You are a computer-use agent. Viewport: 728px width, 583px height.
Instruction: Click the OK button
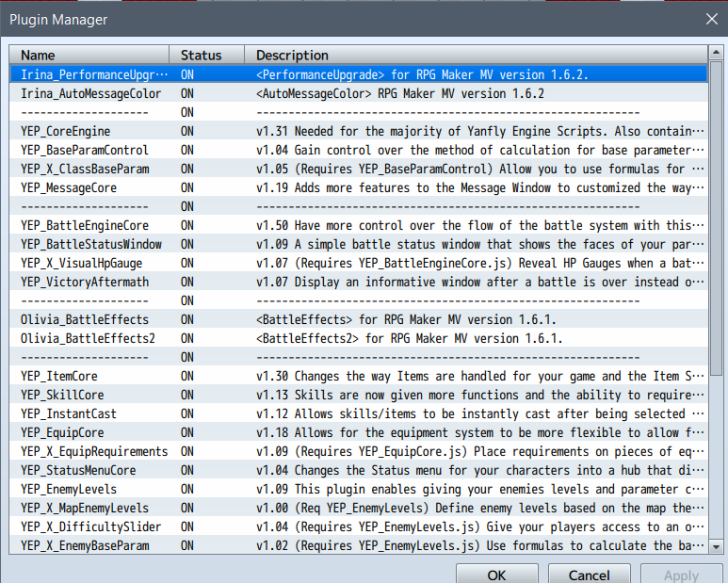(x=496, y=575)
